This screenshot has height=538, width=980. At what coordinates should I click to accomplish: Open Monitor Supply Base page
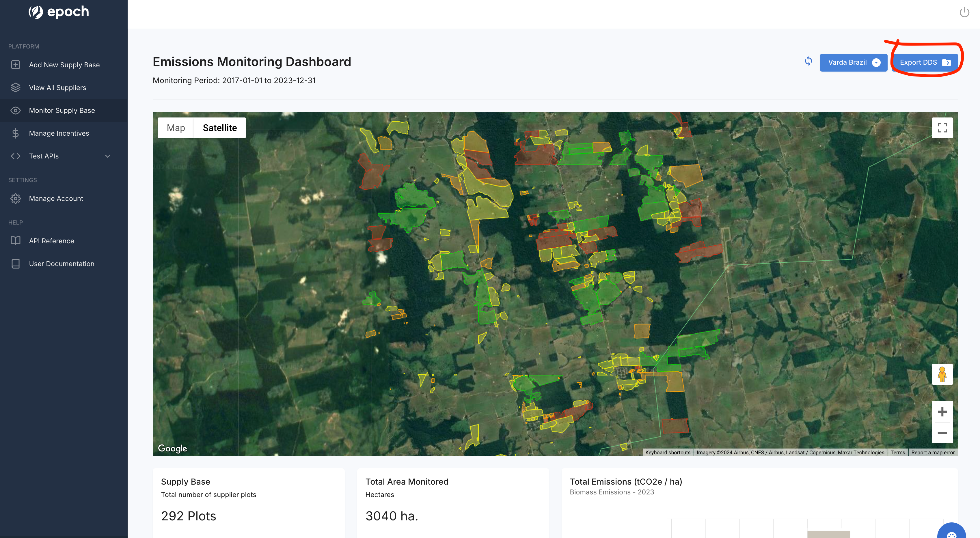point(62,110)
